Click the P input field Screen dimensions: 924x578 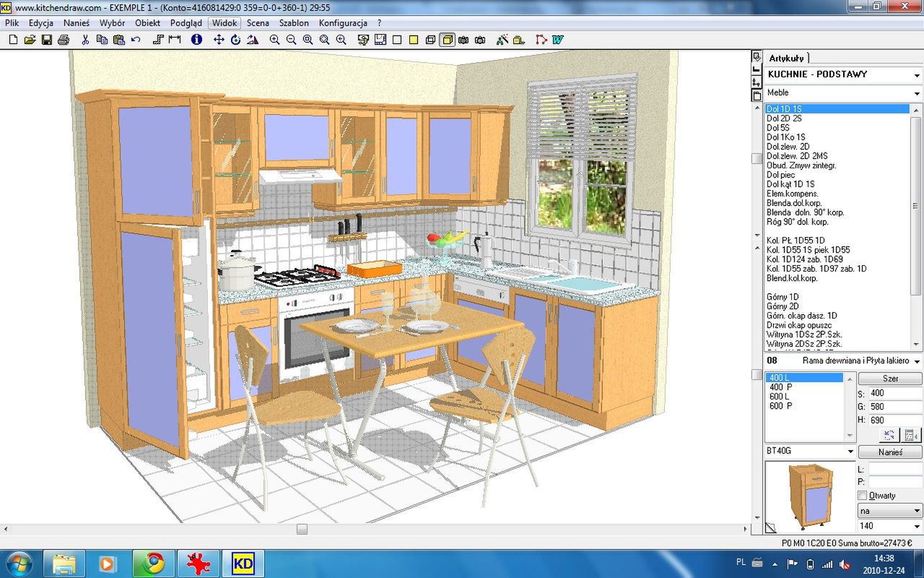(895, 482)
